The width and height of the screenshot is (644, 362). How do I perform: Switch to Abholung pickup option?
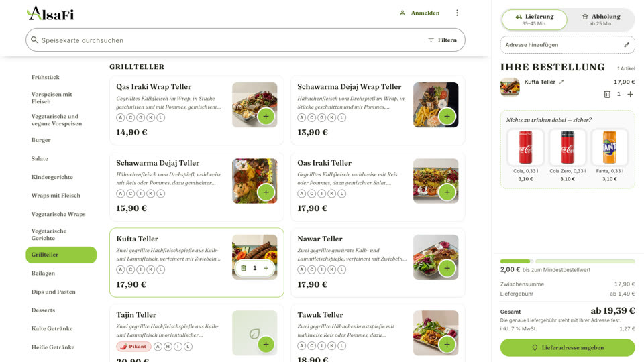[x=601, y=19]
